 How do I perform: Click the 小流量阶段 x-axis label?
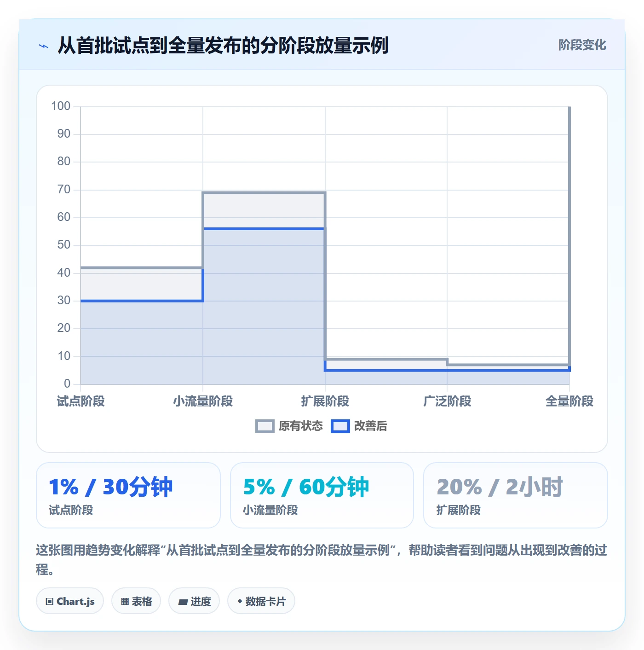(x=203, y=401)
